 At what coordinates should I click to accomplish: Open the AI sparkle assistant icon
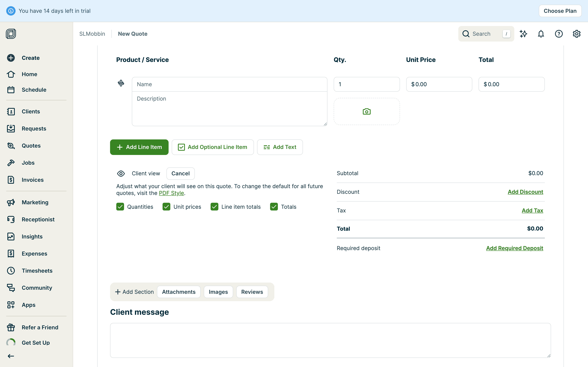[523, 34]
